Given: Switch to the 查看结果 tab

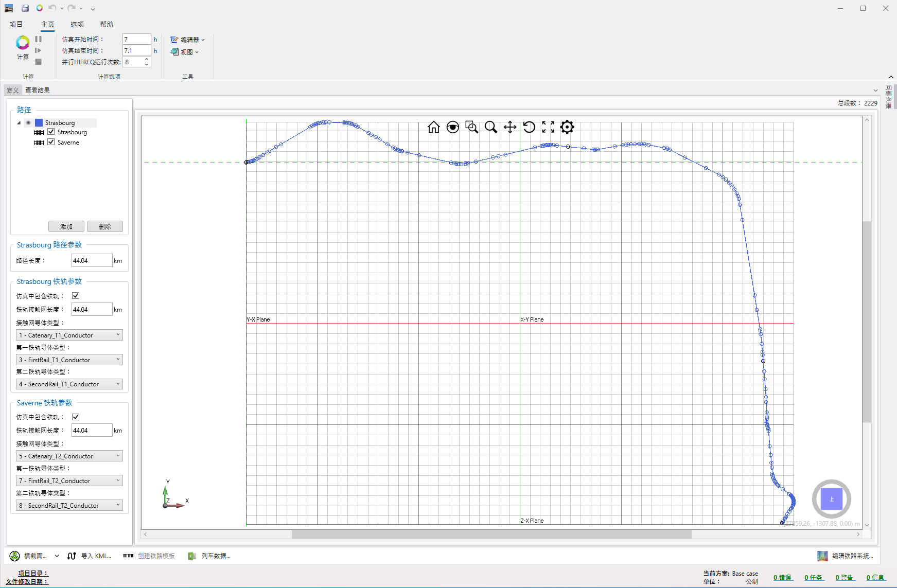Looking at the screenshot, I should tap(38, 90).
